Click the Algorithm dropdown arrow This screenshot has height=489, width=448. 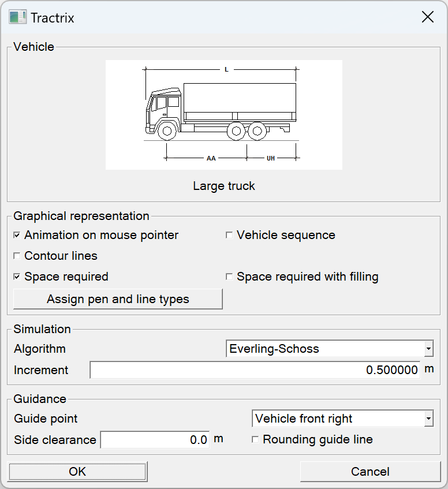click(429, 349)
